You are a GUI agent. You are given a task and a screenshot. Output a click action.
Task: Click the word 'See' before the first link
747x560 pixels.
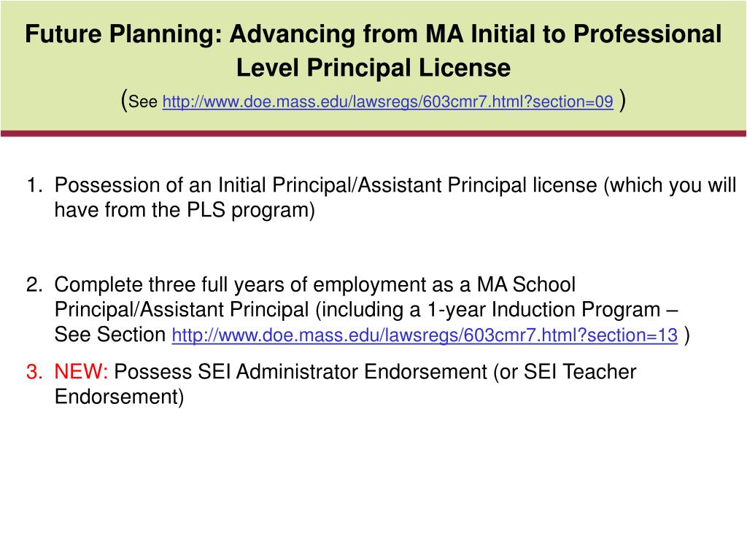click(x=143, y=101)
